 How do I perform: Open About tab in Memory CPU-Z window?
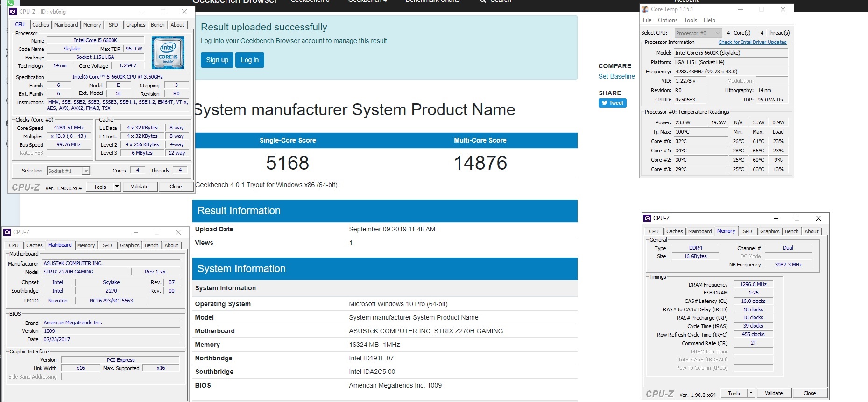(812, 231)
